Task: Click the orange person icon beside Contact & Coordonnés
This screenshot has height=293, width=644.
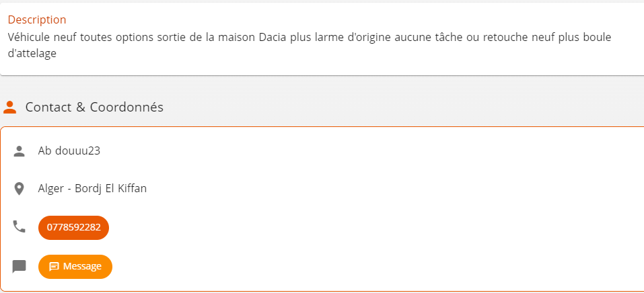Action: tap(10, 107)
